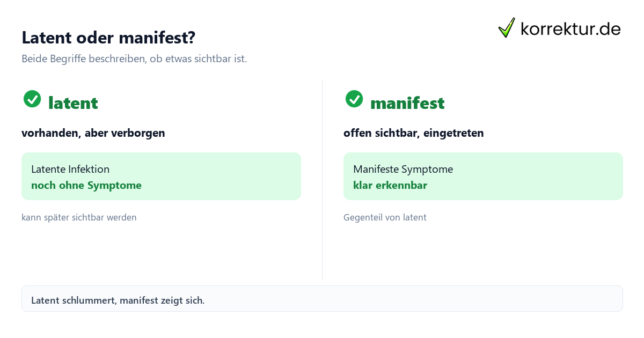The width and height of the screenshot is (644, 338).
Task: Click 'offen sichtbar, eingetreten' definition
Action: pos(414,133)
